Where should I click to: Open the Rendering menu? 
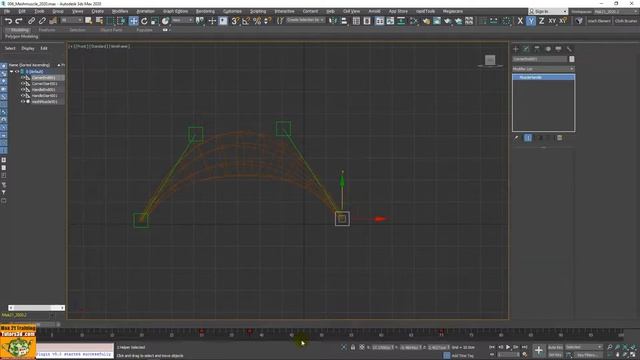(x=205, y=11)
